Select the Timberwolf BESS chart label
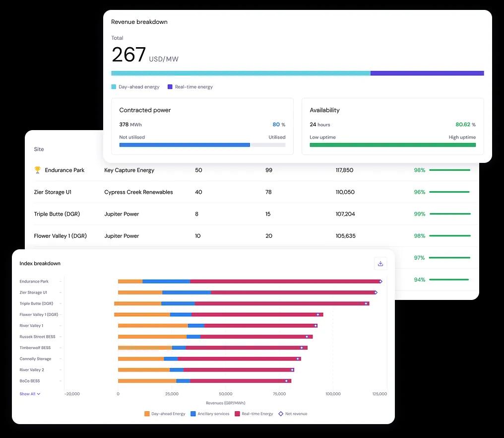This screenshot has width=504, height=438. click(x=35, y=348)
